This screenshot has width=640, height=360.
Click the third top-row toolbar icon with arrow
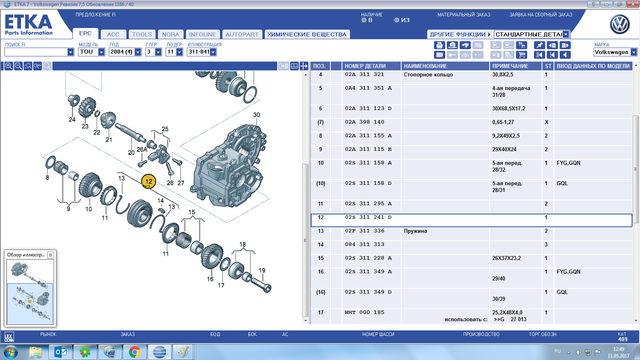pyautogui.click(x=465, y=45)
